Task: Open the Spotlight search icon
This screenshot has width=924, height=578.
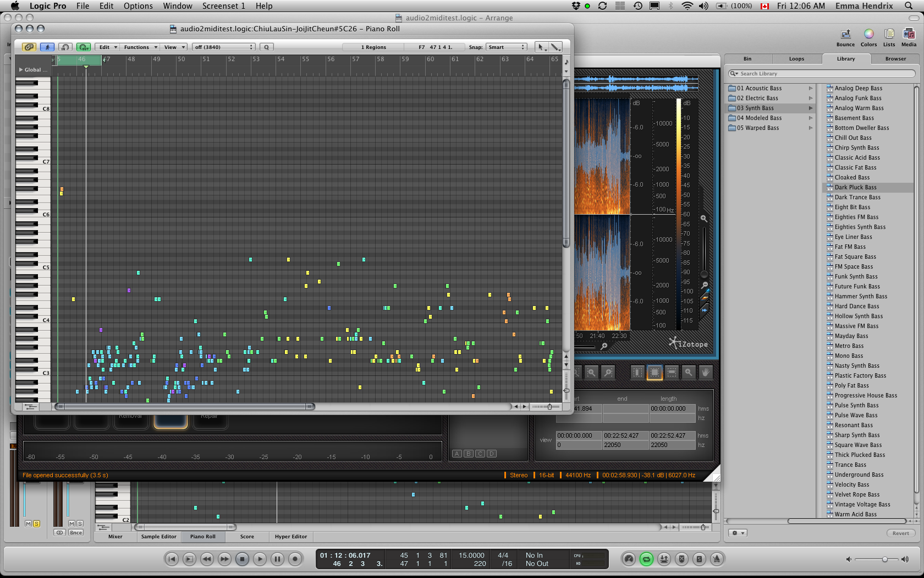Action: click(x=909, y=6)
